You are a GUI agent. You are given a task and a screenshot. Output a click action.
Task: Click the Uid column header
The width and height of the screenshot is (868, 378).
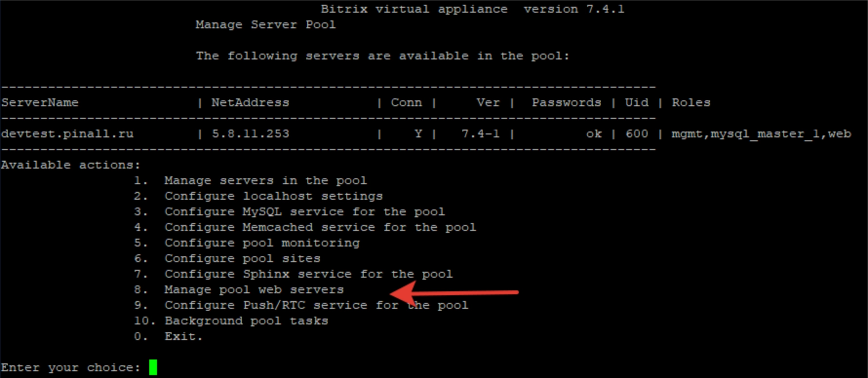pyautogui.click(x=637, y=103)
